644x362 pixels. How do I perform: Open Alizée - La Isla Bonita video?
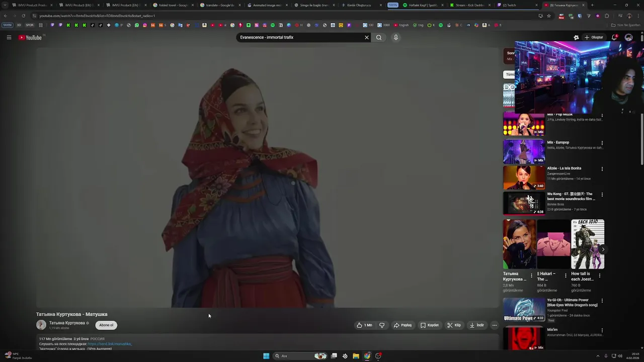524,177
